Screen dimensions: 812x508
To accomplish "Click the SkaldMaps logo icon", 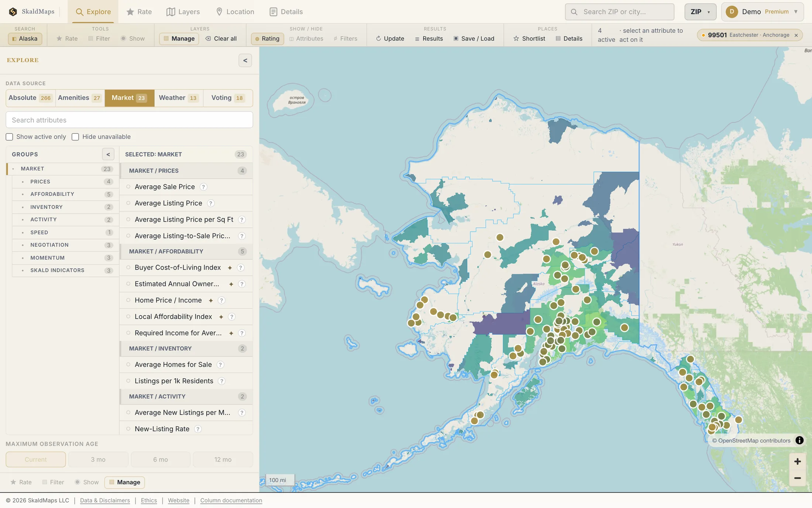I will coord(13,12).
